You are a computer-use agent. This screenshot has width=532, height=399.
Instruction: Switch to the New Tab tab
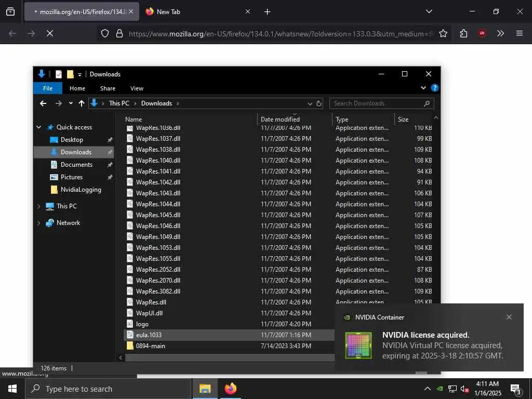[198, 11]
